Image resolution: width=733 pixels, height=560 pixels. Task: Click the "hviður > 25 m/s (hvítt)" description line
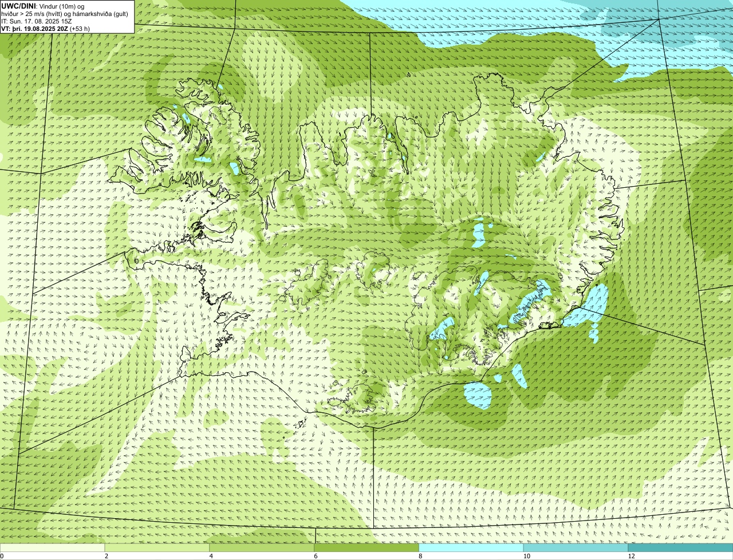pyautogui.click(x=65, y=13)
